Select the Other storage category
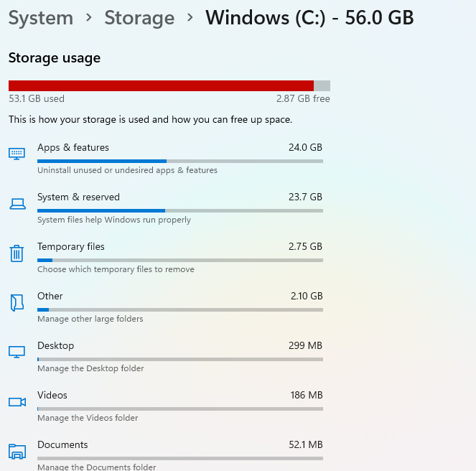Viewport: 476px width, 471px height. click(x=50, y=297)
